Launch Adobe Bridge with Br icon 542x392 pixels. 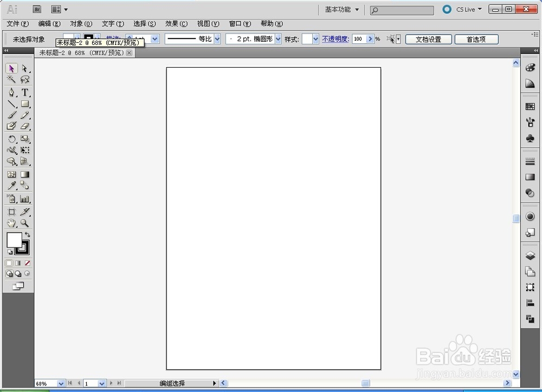pos(37,9)
